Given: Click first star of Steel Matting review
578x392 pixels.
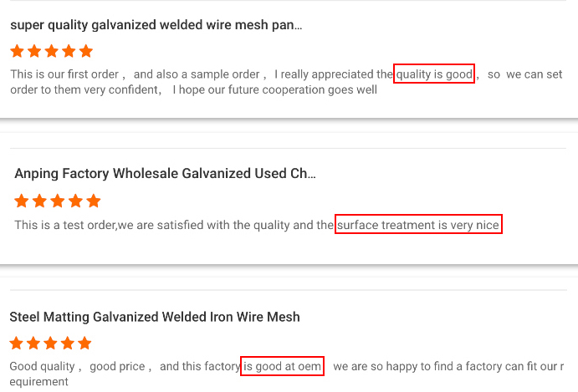Looking at the screenshot, I should (17, 343).
